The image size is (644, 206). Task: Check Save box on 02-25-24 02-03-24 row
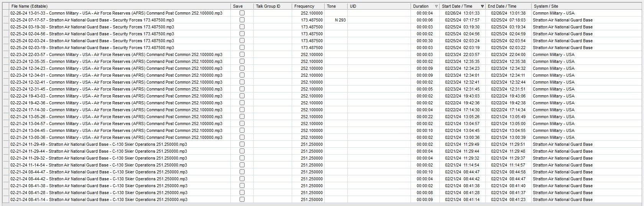tap(242, 40)
